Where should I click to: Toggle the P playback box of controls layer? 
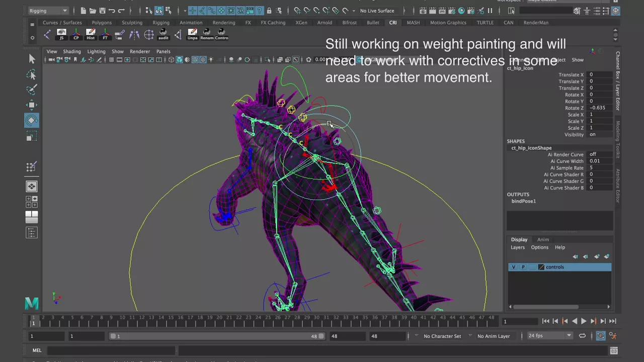coord(523,267)
